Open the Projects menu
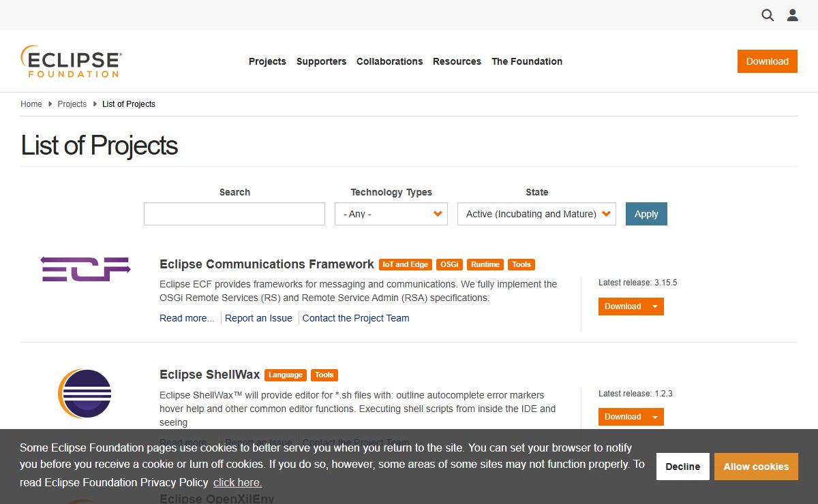Image resolution: width=818 pixels, height=504 pixels. (267, 61)
